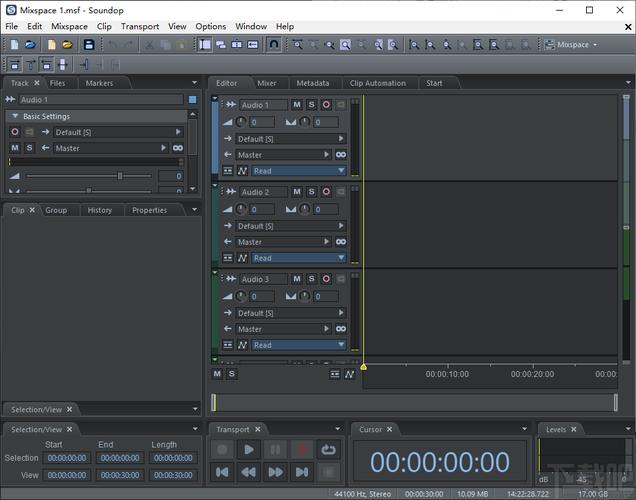Click the New Mixspace toolbar icon
The image size is (636, 500).
[x=52, y=45]
